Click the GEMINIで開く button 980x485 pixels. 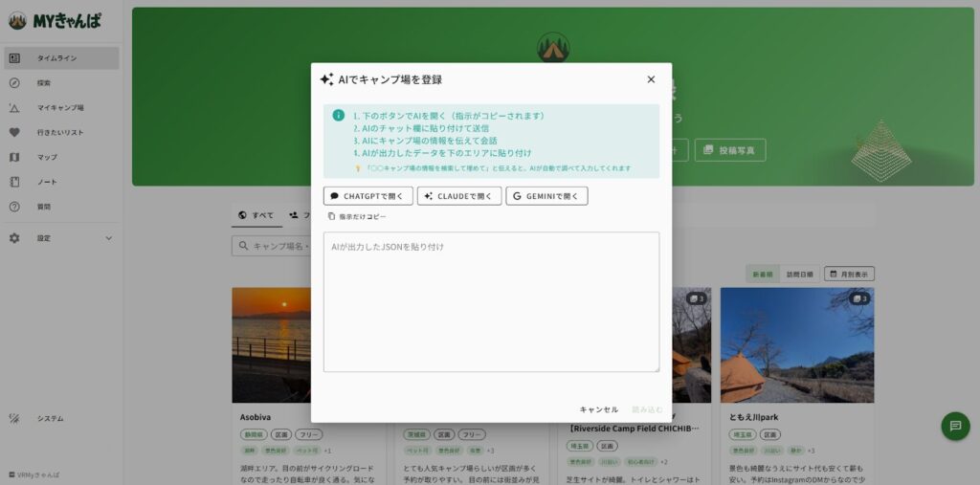click(x=546, y=196)
